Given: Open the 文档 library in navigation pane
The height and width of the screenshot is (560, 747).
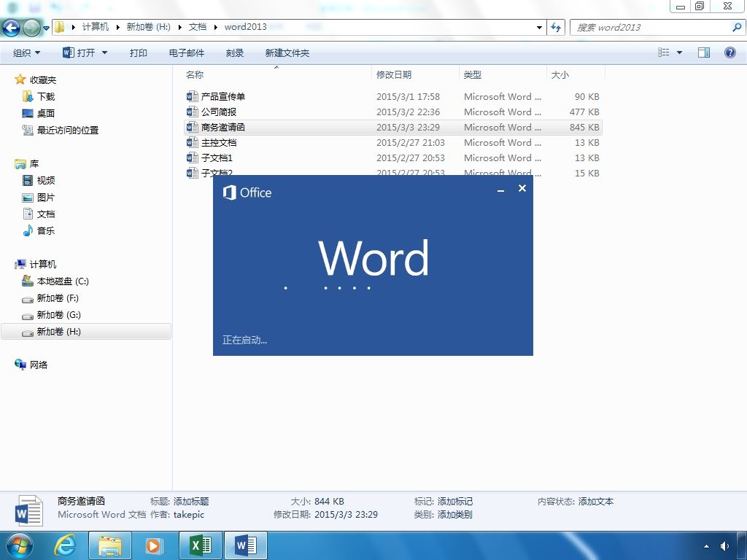Looking at the screenshot, I should (x=46, y=214).
